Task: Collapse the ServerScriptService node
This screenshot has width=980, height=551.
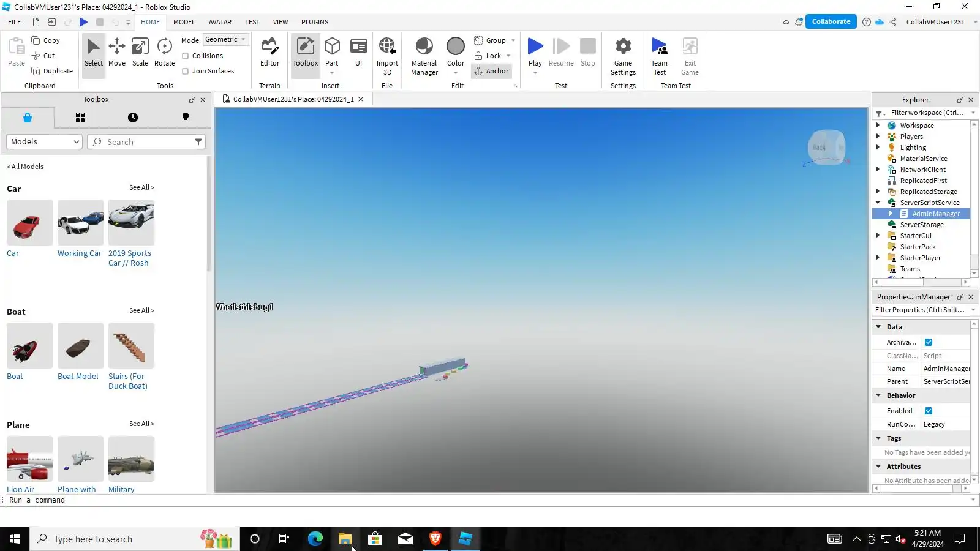Action: [878, 203]
